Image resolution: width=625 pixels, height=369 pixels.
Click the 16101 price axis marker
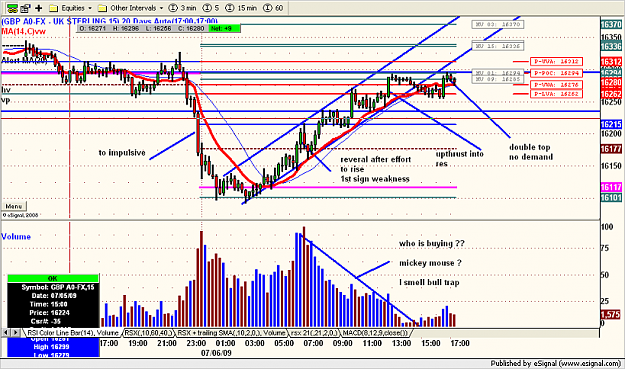611,197
